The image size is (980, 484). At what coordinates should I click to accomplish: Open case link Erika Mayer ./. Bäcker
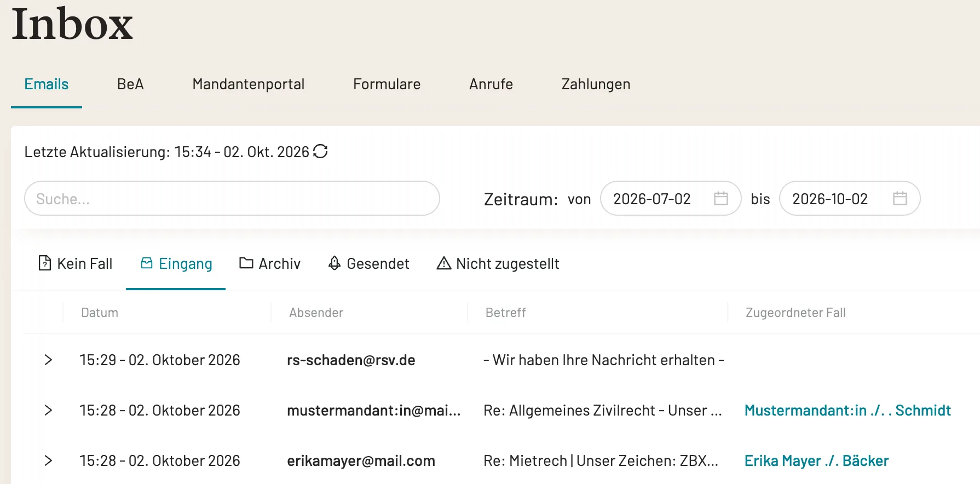[816, 460]
